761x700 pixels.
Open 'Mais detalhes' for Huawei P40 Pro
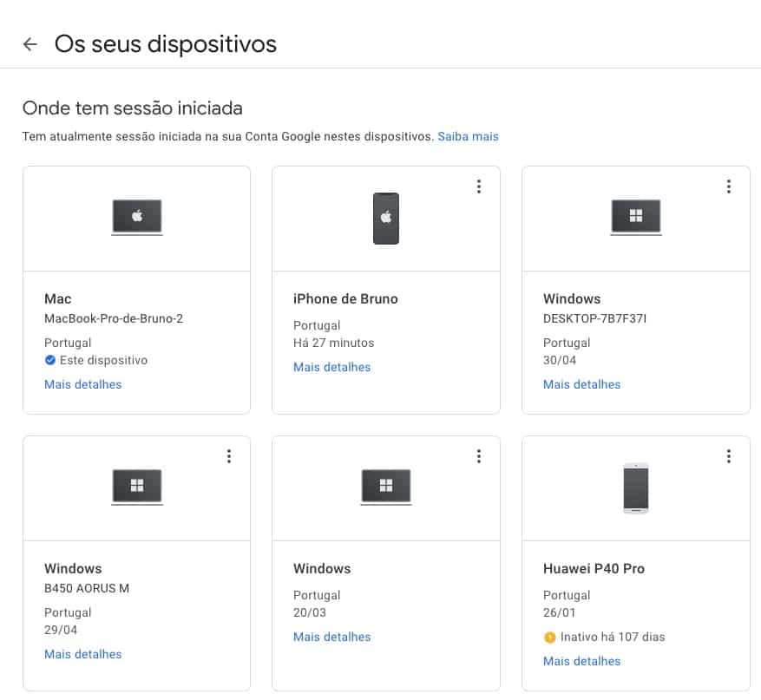point(582,661)
